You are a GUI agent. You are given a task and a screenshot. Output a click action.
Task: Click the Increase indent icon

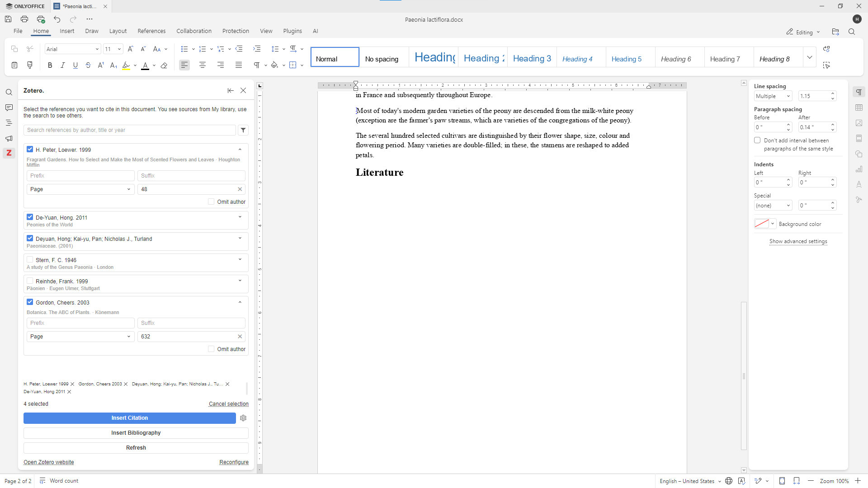(257, 49)
